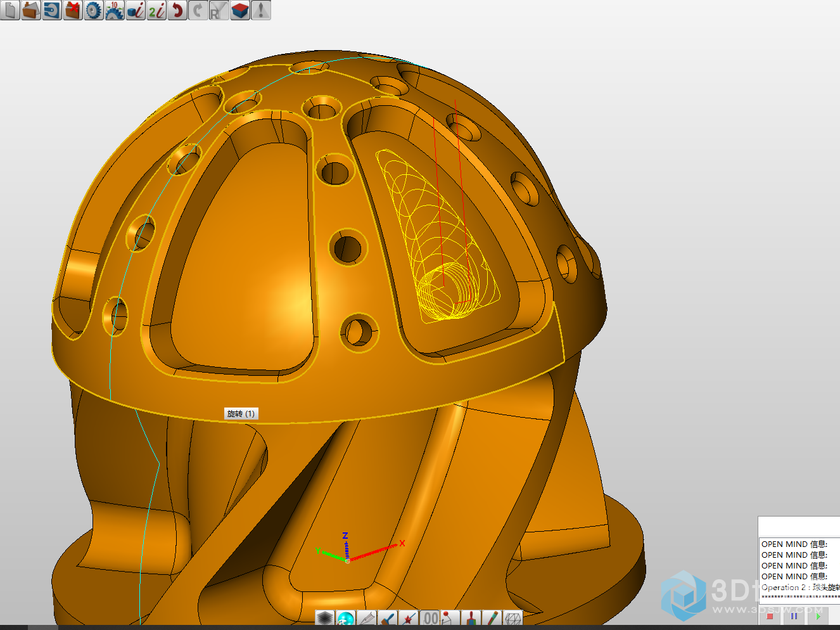840x630 pixels.
Task: Pick the blue paint brush tool
Action: (x=388, y=619)
